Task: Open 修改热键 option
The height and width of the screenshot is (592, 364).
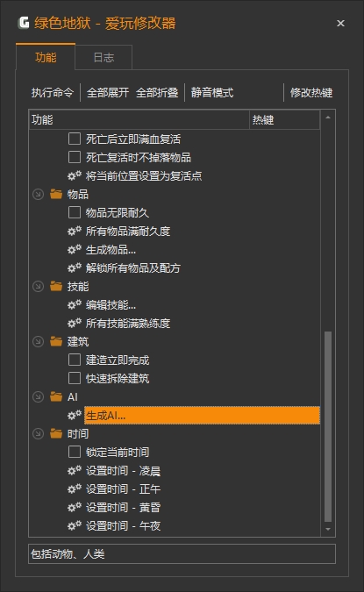Action: (x=311, y=92)
